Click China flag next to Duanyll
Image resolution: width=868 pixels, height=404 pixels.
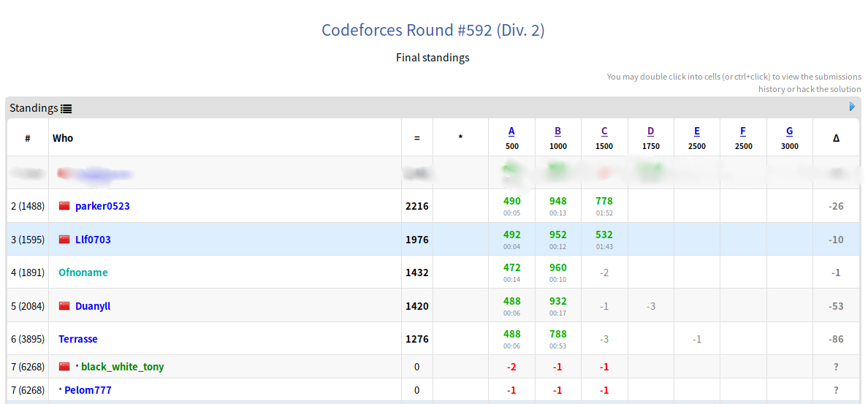point(64,306)
